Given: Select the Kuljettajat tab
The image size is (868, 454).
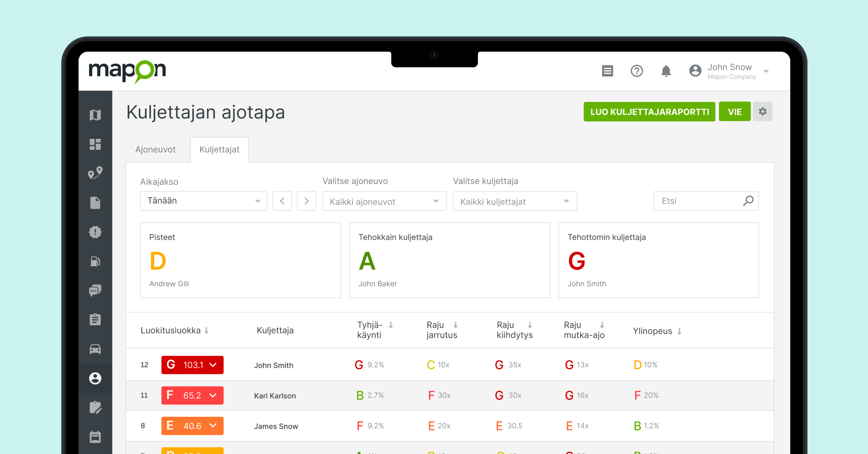Looking at the screenshot, I should [219, 150].
